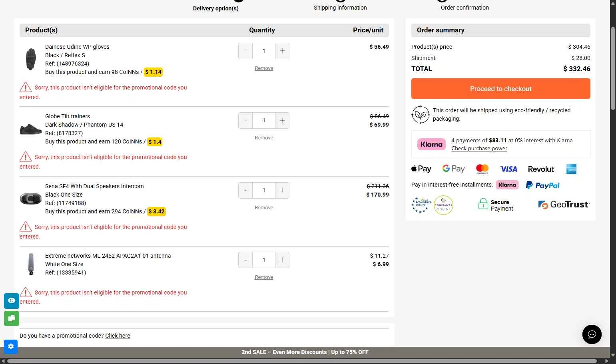
Task: Click quantity field for Globe Tilt trainers
Action: [x=264, y=120]
